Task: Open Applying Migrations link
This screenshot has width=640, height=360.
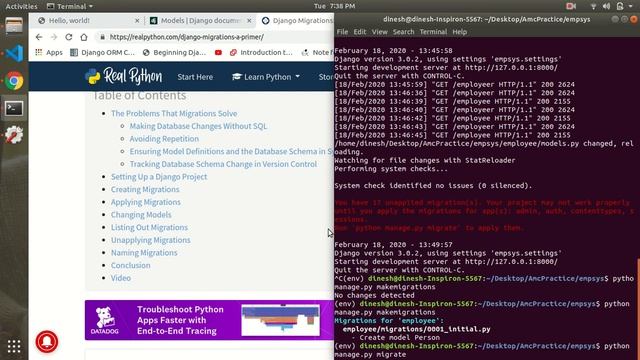Action: 145,202
